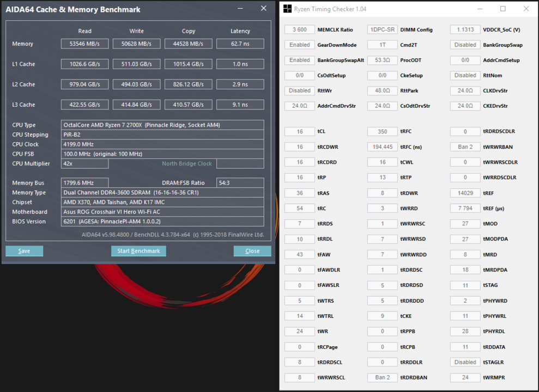539x392 pixels.
Task: Click the tREF value 14029
Action: tap(465, 193)
